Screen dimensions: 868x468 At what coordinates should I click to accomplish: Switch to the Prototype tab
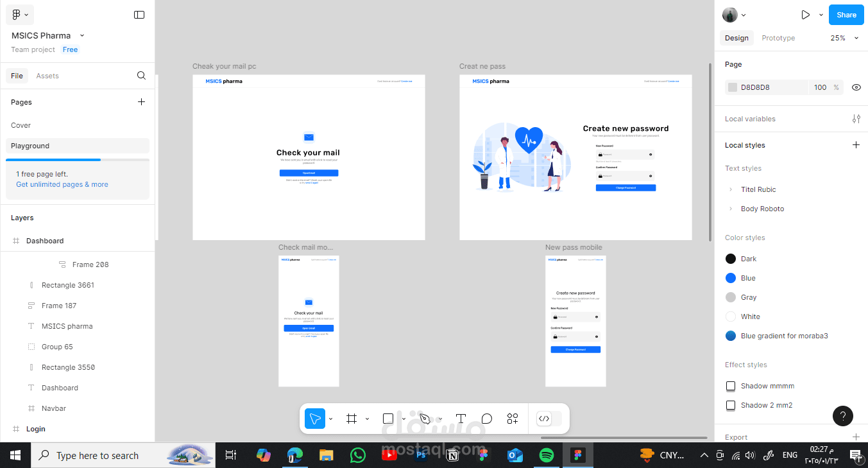pos(778,38)
